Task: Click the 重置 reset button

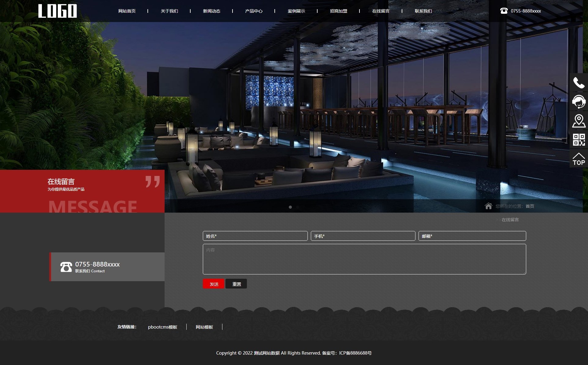Action: click(x=236, y=284)
